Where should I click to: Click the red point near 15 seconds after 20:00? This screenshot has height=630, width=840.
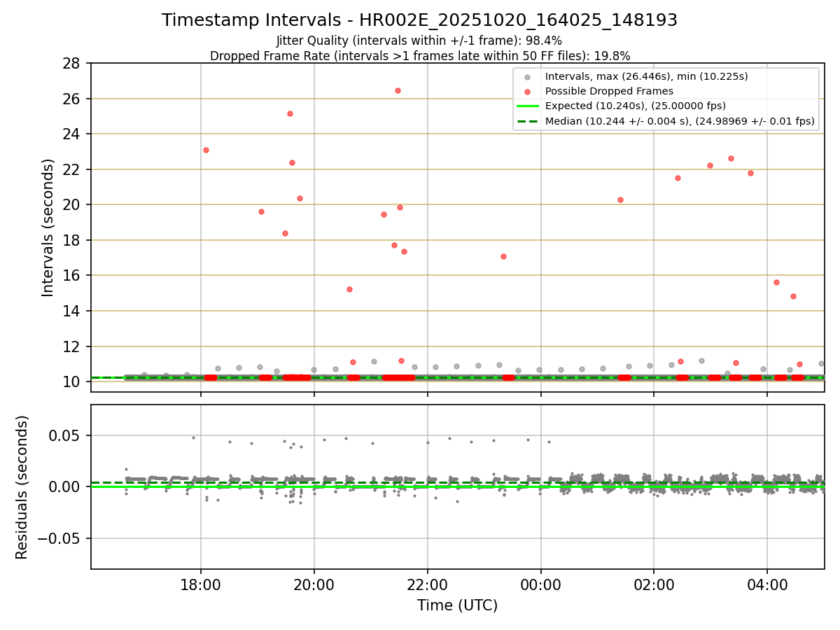(x=349, y=289)
